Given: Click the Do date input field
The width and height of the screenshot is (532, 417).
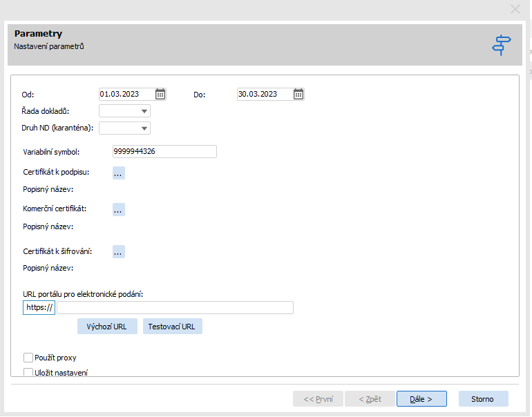Looking at the screenshot, I should coord(264,95).
